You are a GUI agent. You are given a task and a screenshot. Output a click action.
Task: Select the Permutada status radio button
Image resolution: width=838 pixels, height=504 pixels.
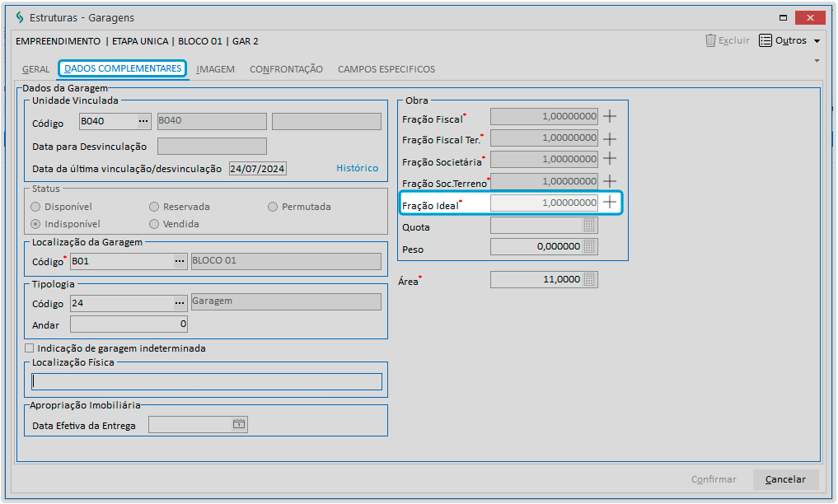click(x=273, y=207)
